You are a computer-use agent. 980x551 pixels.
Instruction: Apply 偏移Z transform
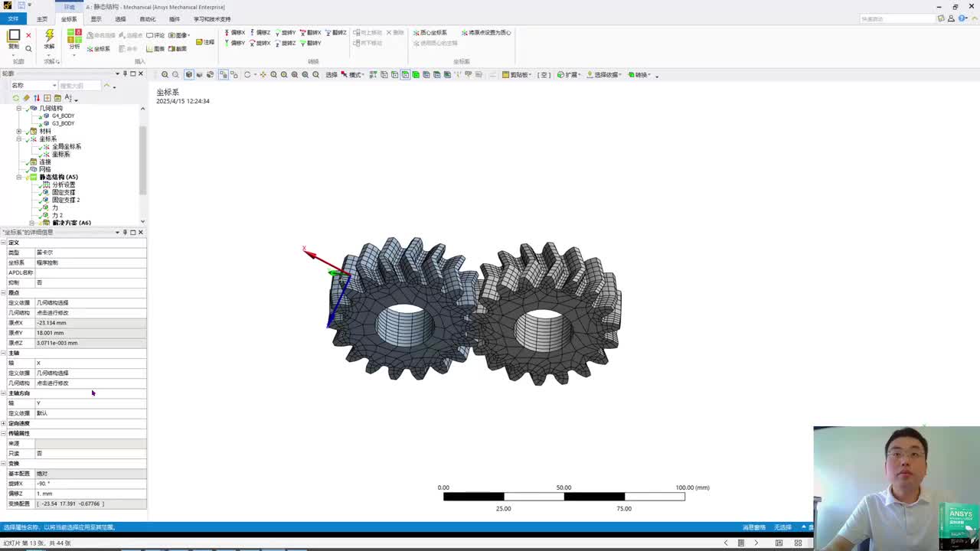pyautogui.click(x=260, y=33)
